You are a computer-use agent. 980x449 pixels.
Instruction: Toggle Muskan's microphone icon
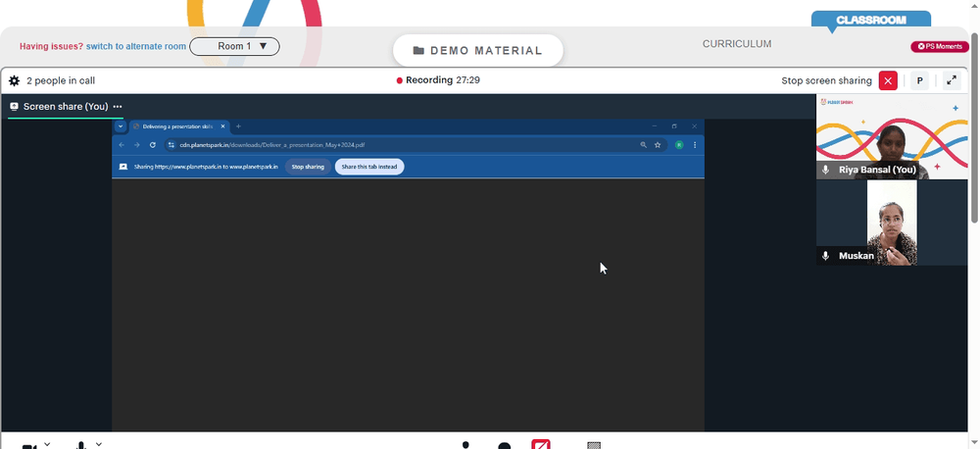pos(825,256)
